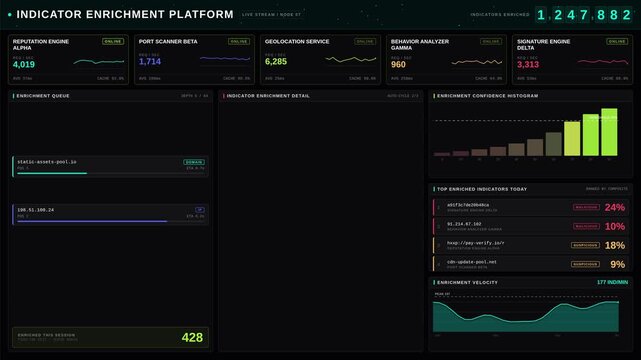Select static-assets-pool.io queue item
The width and height of the screenshot is (641, 360).
[110, 166]
